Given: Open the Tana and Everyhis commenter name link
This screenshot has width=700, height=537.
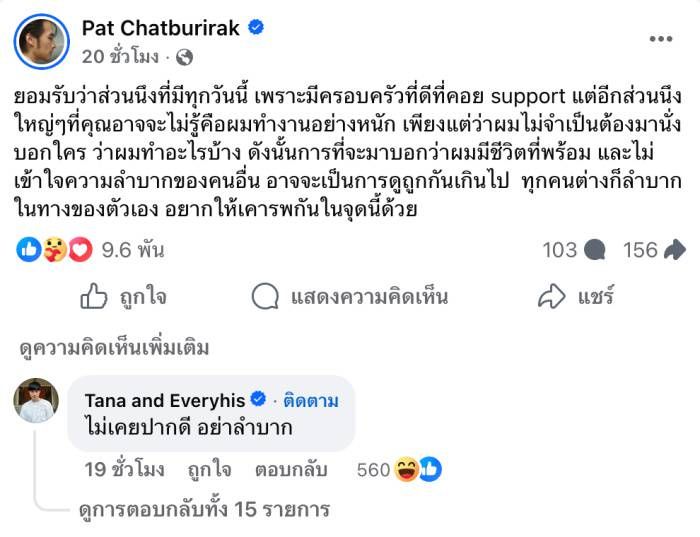Looking at the screenshot, I should pyautogui.click(x=165, y=401).
